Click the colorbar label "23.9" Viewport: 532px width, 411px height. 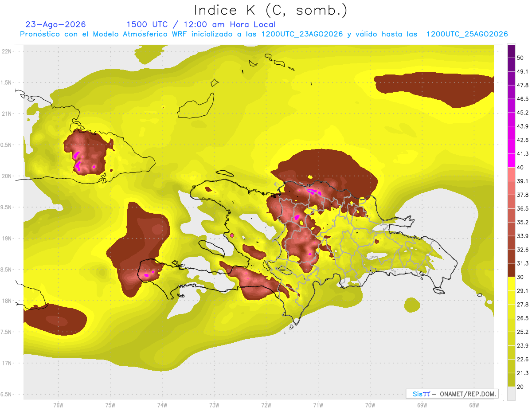523,345
